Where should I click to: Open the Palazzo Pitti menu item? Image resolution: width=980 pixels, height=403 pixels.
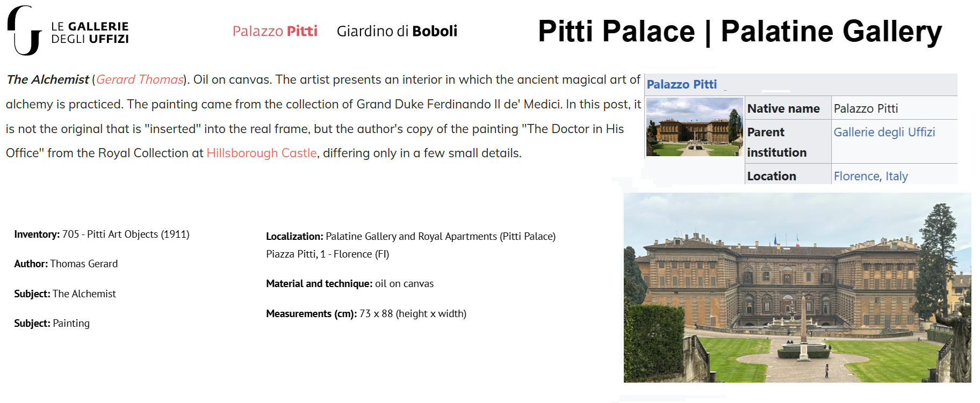point(275,31)
